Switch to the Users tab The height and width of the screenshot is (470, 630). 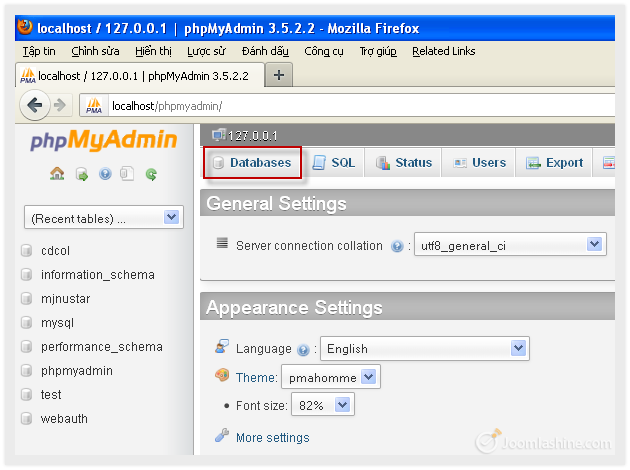click(479, 163)
